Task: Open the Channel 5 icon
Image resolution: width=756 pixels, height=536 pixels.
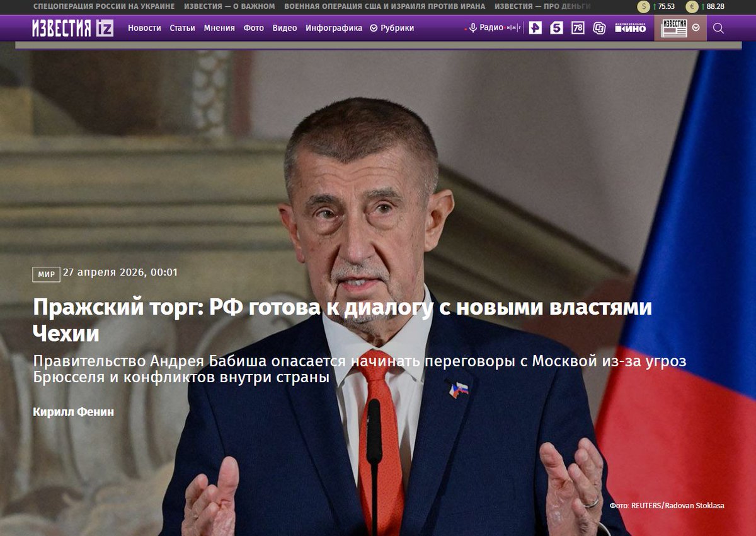Action: coord(556,28)
